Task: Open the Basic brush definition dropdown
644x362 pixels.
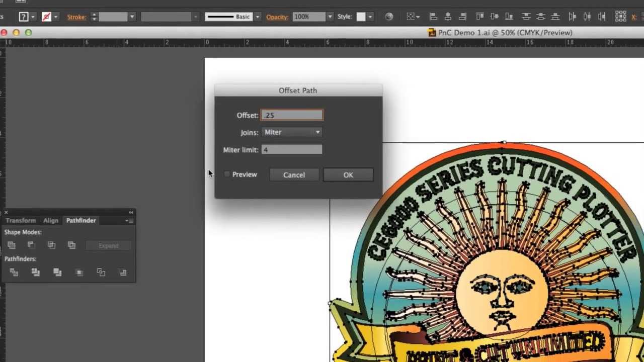Action: point(258,17)
